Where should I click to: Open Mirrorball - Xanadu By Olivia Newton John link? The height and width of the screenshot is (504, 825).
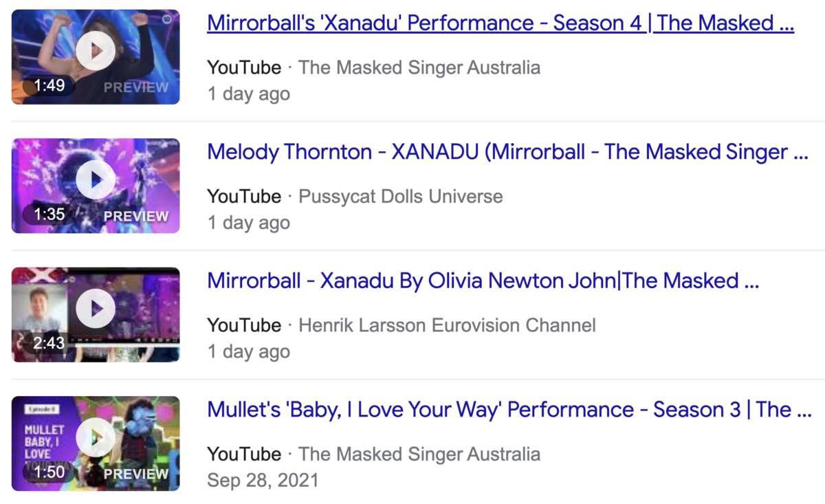(483, 281)
